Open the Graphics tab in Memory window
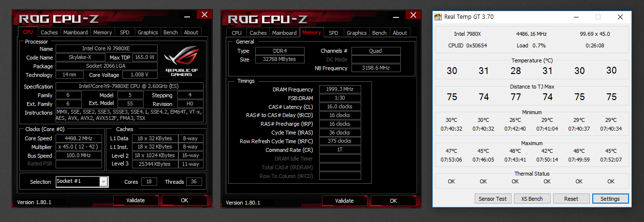 (x=356, y=32)
